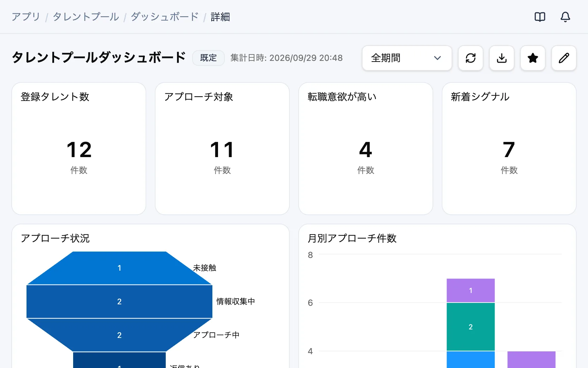The height and width of the screenshot is (368, 588).
Task: Click the アプローチ中 funnel segment
Action: pyautogui.click(x=119, y=335)
